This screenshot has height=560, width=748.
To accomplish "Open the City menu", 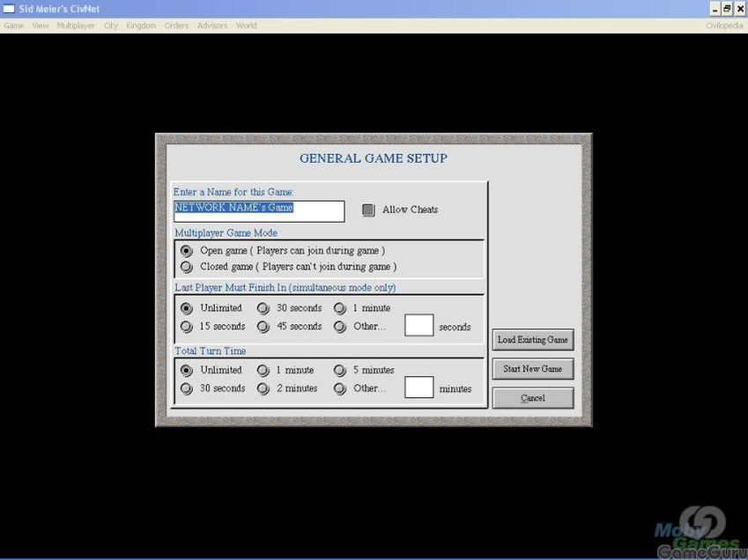I will pyautogui.click(x=111, y=26).
